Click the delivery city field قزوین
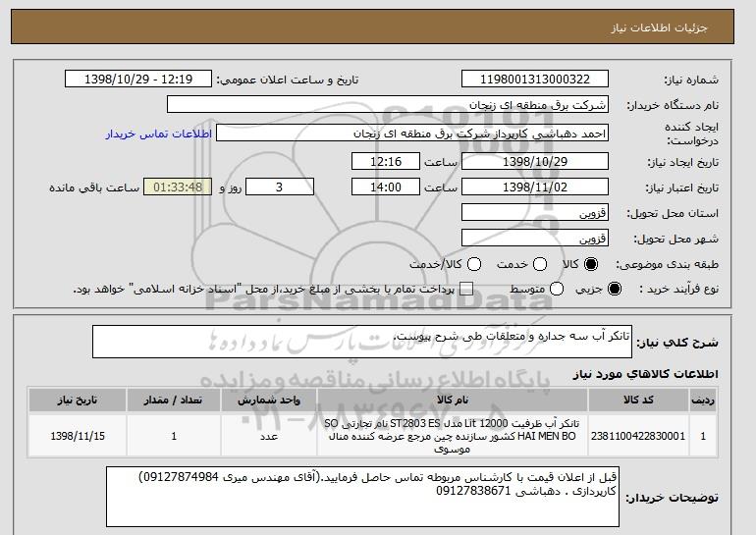 tap(535, 239)
